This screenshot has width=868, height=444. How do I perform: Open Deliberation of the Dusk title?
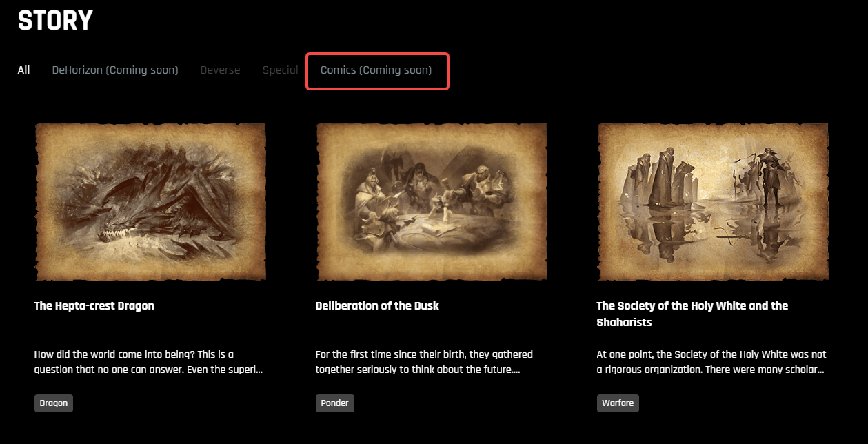tap(377, 306)
